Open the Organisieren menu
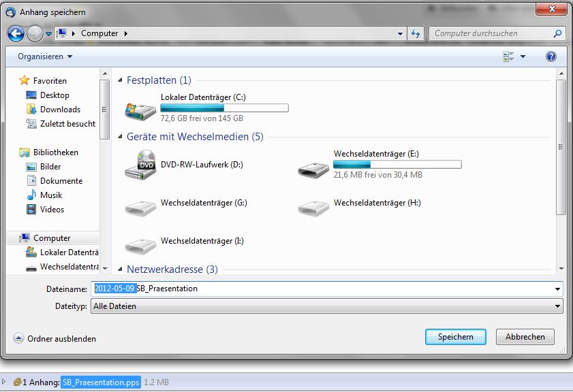 coord(45,56)
